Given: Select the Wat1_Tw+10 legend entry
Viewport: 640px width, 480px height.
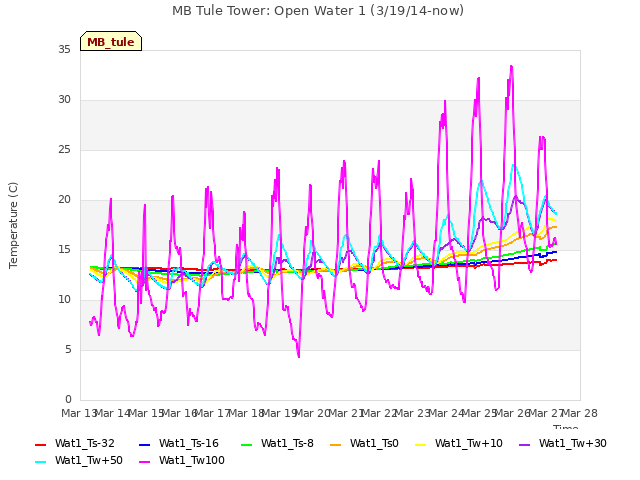Looking at the screenshot, I should point(459,443).
